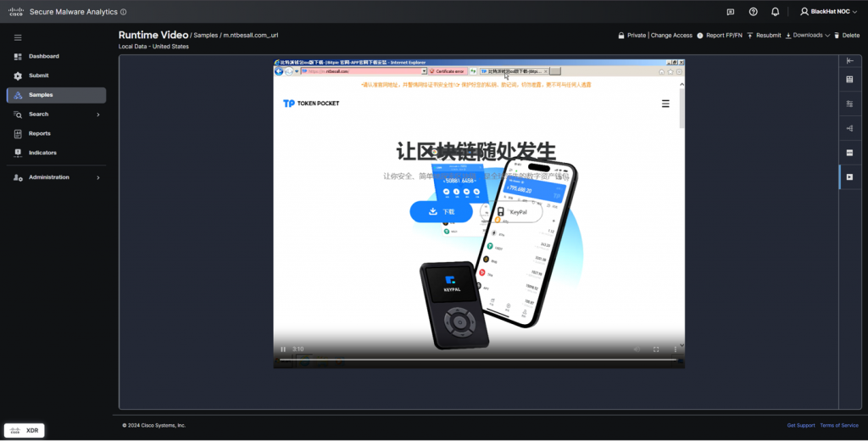This screenshot has width=868, height=442.
Task: Collapse the right panel using arrow icon
Action: (850, 61)
